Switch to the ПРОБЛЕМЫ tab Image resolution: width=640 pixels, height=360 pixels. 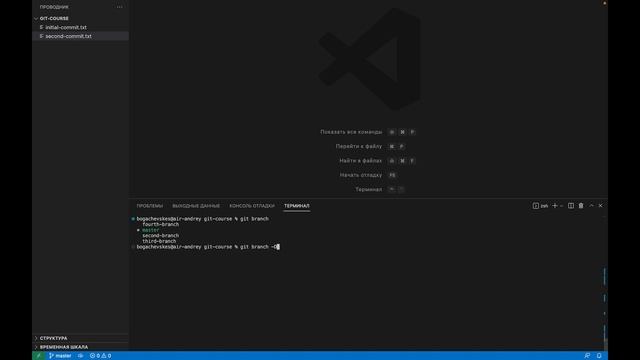[x=149, y=206]
